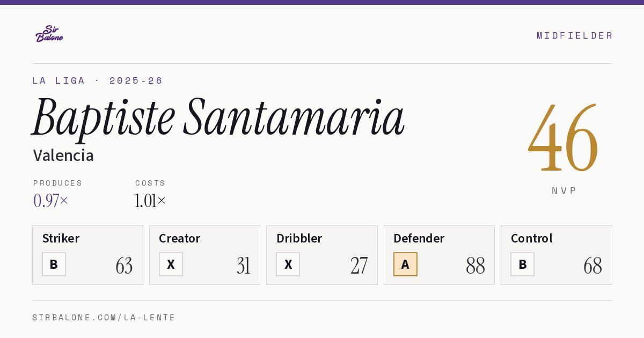
Task: Select the 'LA LIGA · 2025-26' season text
Action: coord(97,80)
